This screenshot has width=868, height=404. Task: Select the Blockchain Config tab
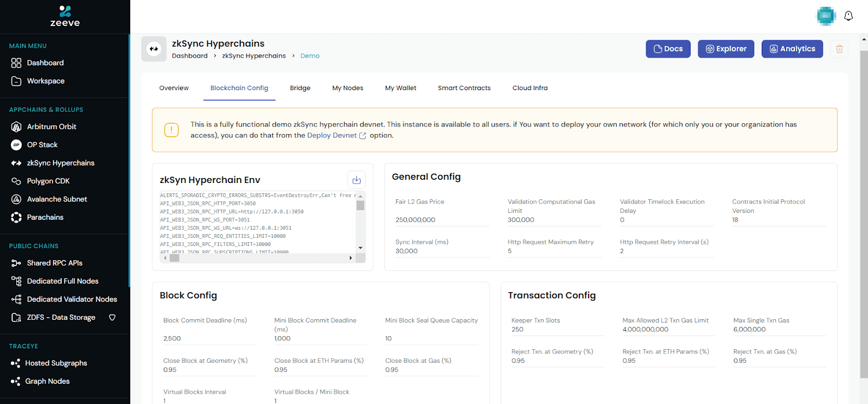(x=239, y=88)
